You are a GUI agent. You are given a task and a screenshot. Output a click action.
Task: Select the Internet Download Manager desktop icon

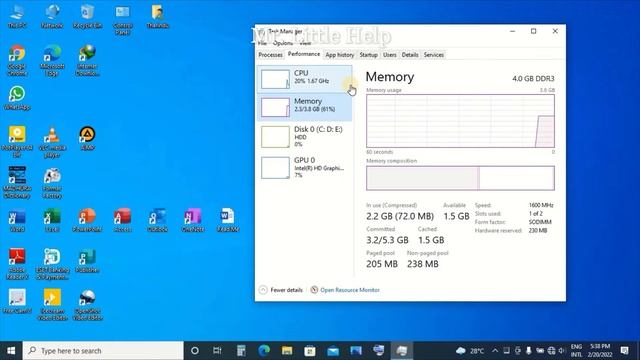[x=87, y=61]
